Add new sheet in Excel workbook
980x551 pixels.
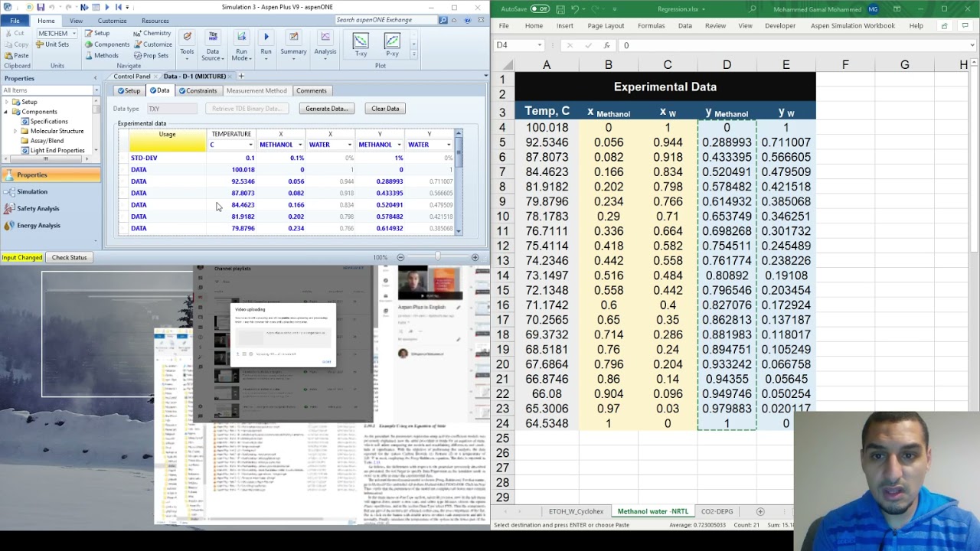[x=760, y=511]
